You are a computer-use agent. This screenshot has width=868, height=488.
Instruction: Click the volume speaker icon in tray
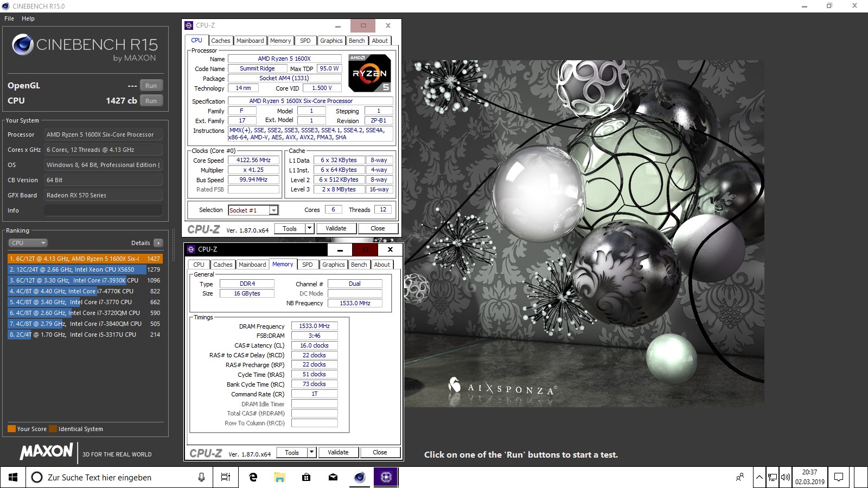pyautogui.click(x=785, y=477)
